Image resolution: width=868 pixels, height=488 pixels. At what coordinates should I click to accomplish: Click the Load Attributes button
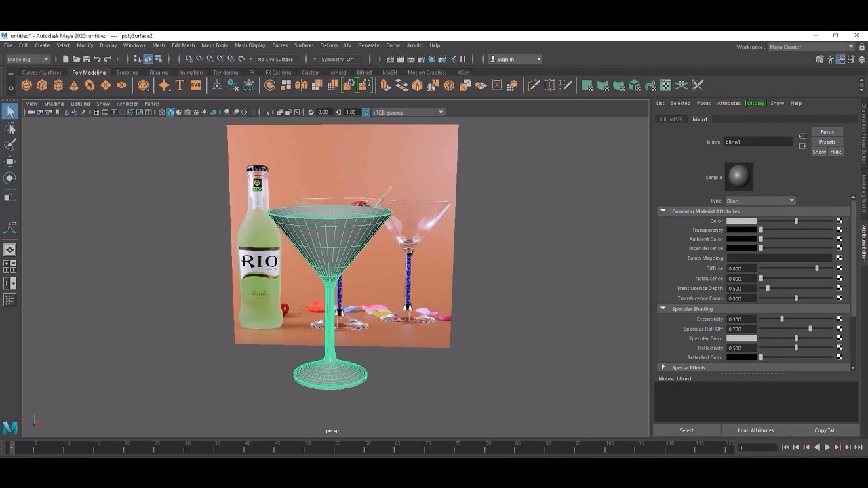tap(756, 430)
